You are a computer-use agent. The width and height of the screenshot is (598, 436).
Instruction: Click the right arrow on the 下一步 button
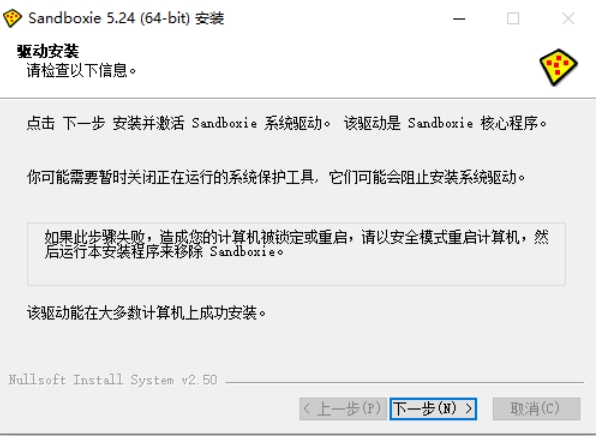469,409
